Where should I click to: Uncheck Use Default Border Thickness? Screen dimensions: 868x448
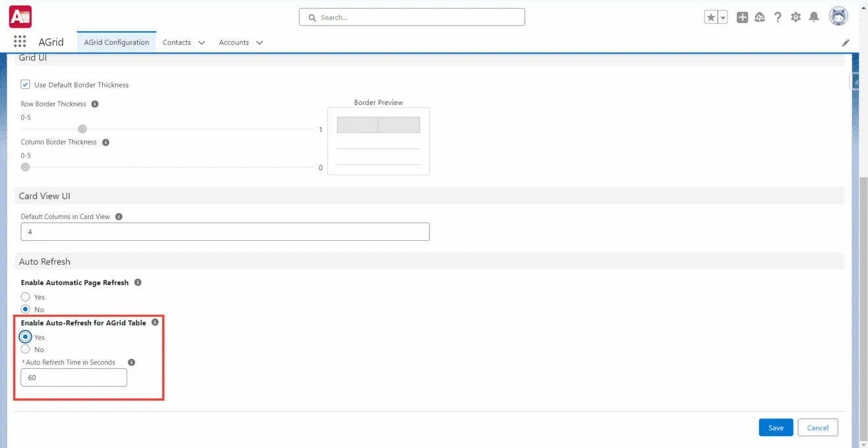24,84
